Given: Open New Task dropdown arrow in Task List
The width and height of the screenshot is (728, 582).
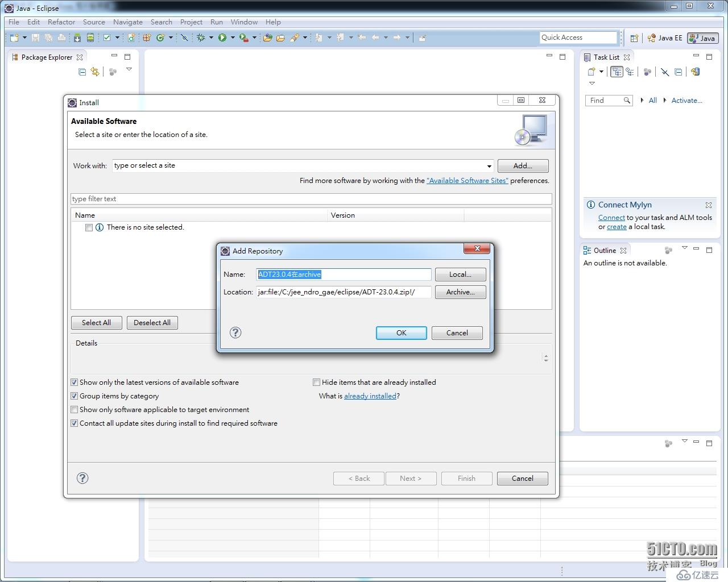Looking at the screenshot, I should pos(601,72).
